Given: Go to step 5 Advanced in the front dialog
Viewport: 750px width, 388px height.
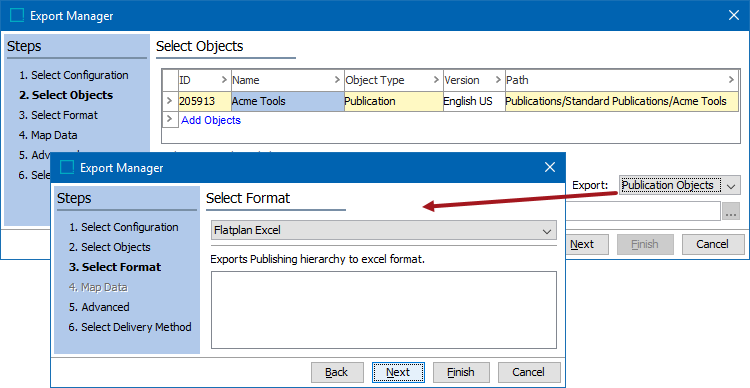Looking at the screenshot, I should click(x=99, y=307).
